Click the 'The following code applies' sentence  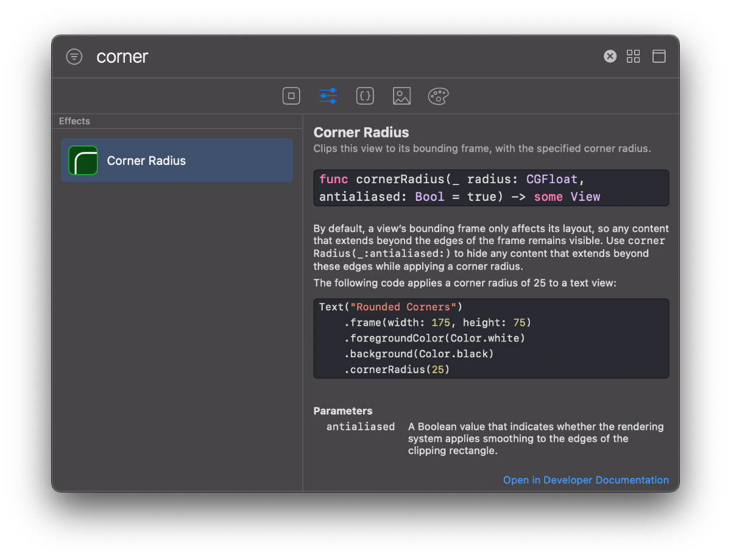465,283
